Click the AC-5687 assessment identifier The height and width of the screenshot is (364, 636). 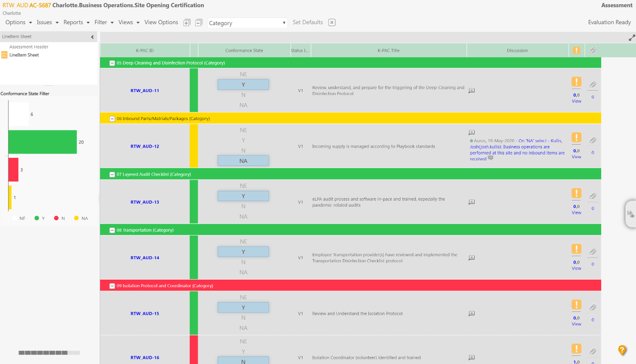(x=40, y=6)
